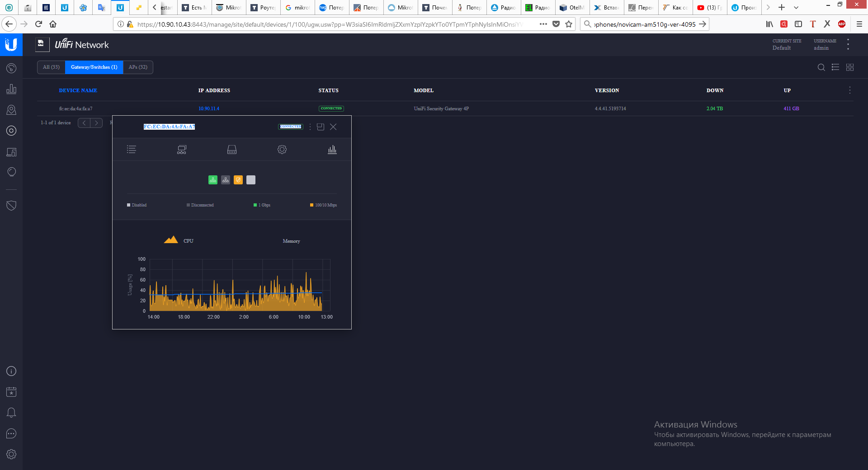Open the Statistics sidebar icon
The width and height of the screenshot is (868, 470).
[11, 89]
